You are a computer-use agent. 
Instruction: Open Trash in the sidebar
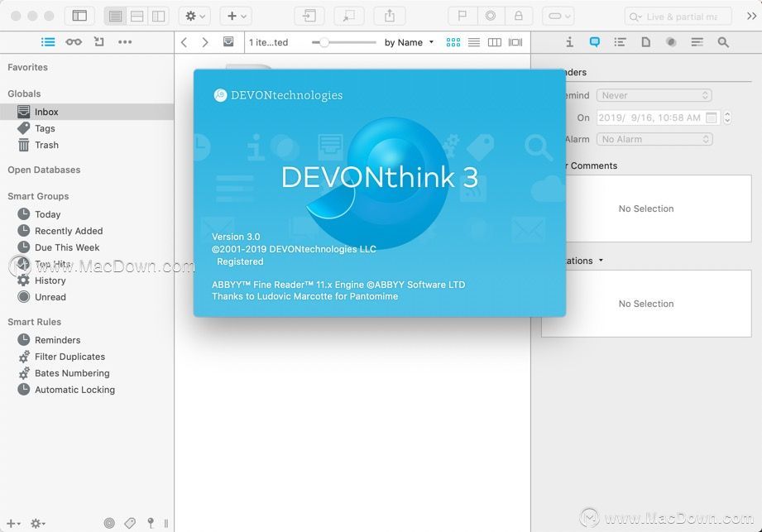pos(87,145)
